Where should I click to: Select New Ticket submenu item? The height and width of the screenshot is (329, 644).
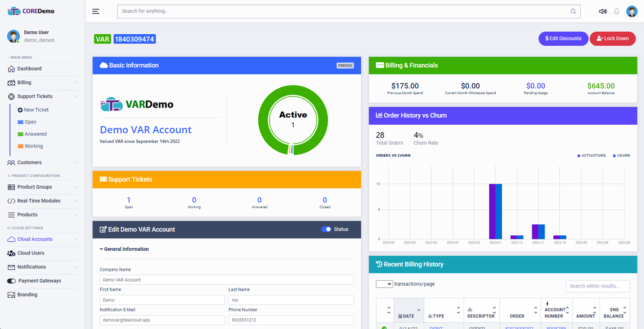[36, 110]
